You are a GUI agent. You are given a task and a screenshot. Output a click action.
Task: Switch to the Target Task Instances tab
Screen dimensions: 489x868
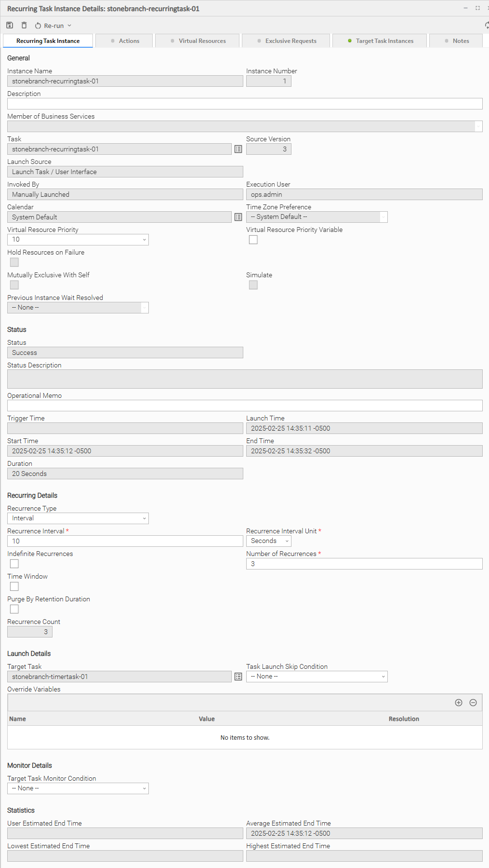[x=380, y=41]
